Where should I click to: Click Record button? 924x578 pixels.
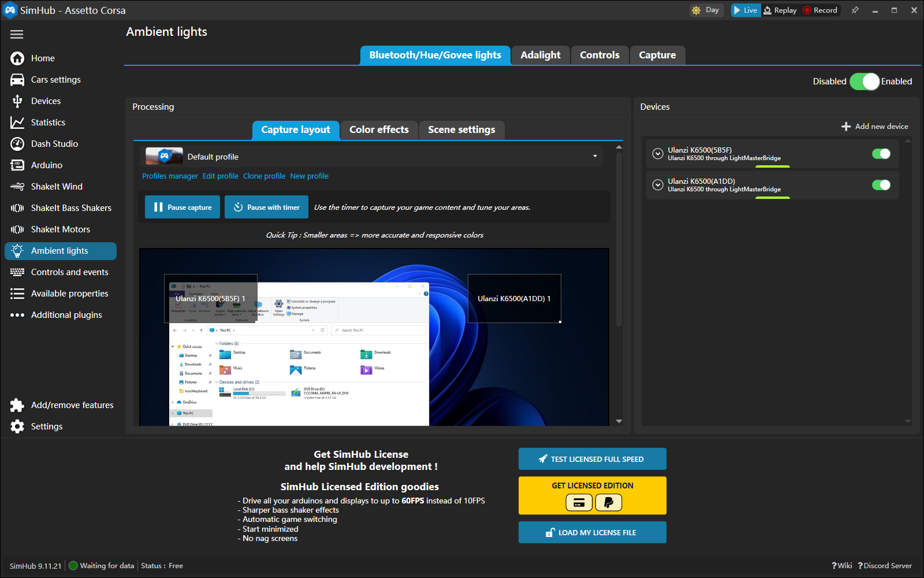pyautogui.click(x=820, y=10)
